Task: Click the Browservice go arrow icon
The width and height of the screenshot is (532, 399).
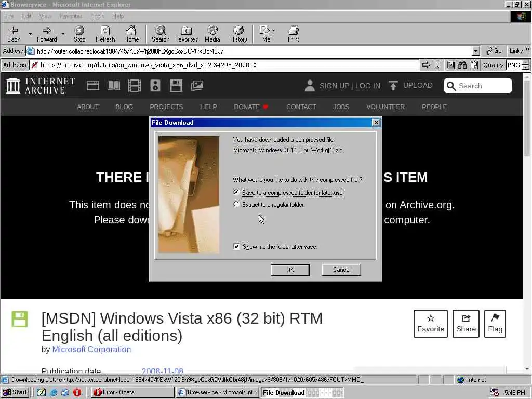Action: 426,65
